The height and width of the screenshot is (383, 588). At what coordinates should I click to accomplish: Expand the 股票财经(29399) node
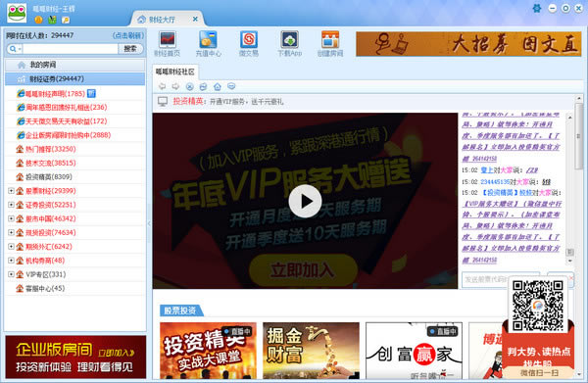tap(11, 191)
